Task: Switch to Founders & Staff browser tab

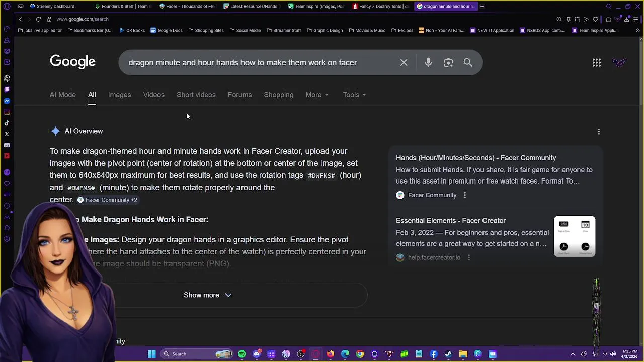Action: pyautogui.click(x=123, y=6)
